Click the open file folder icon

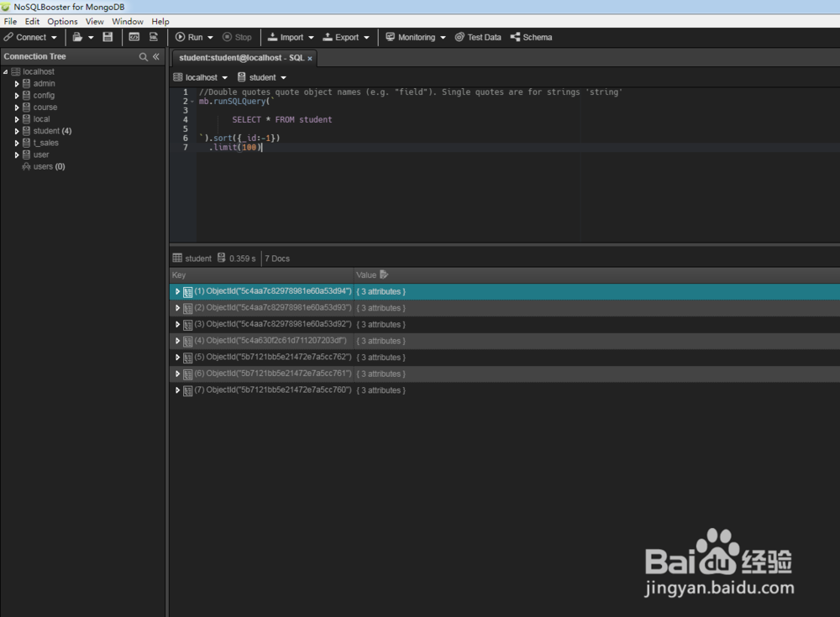click(x=77, y=37)
